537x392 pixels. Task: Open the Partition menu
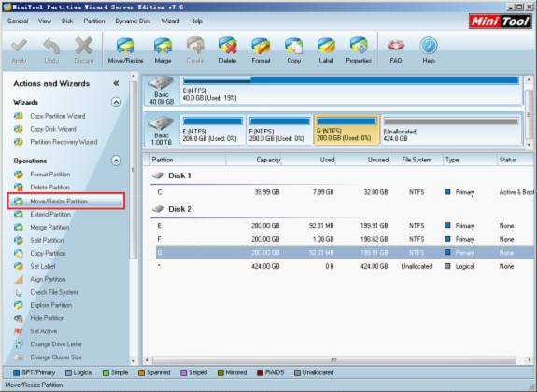pos(94,21)
